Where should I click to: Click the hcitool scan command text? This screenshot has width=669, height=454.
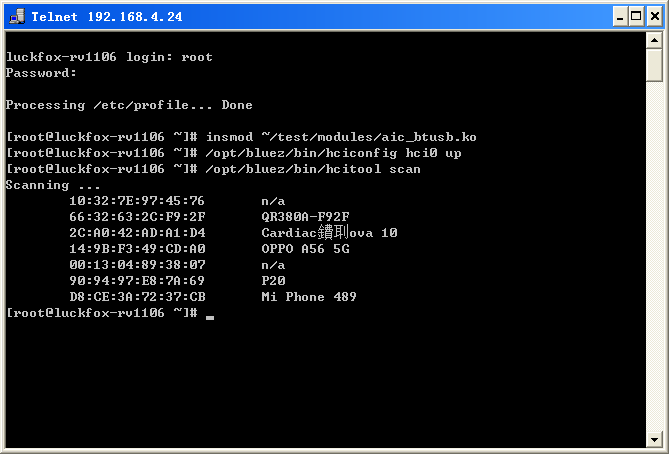point(313,169)
